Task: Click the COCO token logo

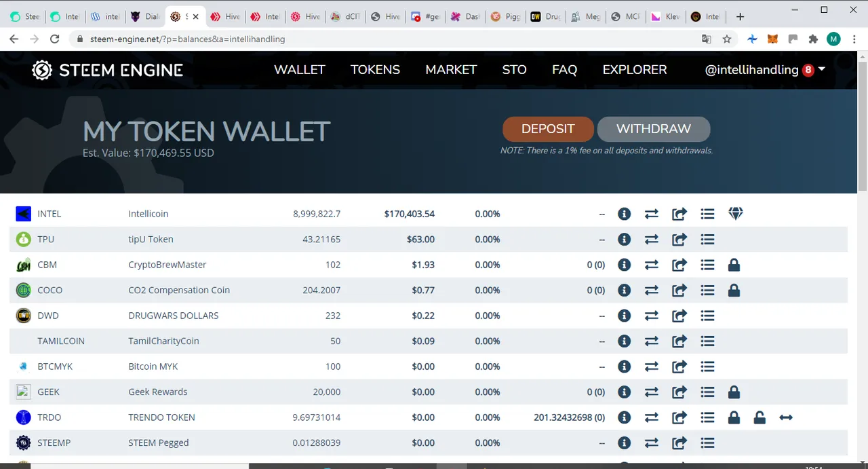Action: [24, 290]
